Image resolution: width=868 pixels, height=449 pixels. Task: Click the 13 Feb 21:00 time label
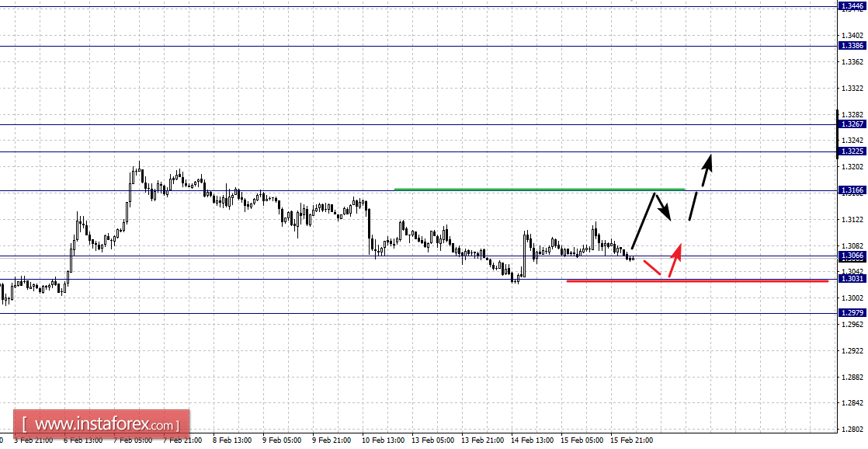tap(483, 440)
